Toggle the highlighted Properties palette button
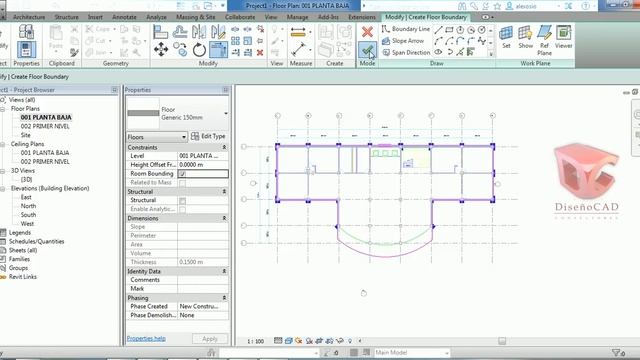This screenshot has width=640, height=360. coord(26,49)
